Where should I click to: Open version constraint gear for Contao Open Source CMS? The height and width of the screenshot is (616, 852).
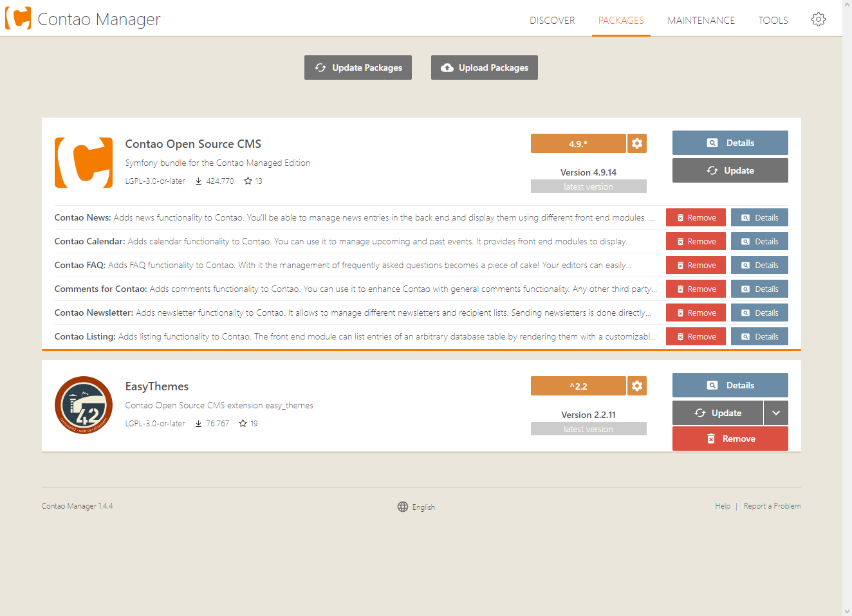coord(637,143)
